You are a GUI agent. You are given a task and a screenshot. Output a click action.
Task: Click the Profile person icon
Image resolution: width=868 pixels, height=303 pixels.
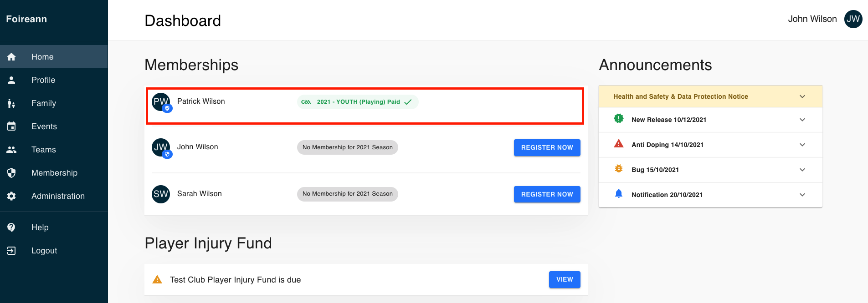click(11, 80)
